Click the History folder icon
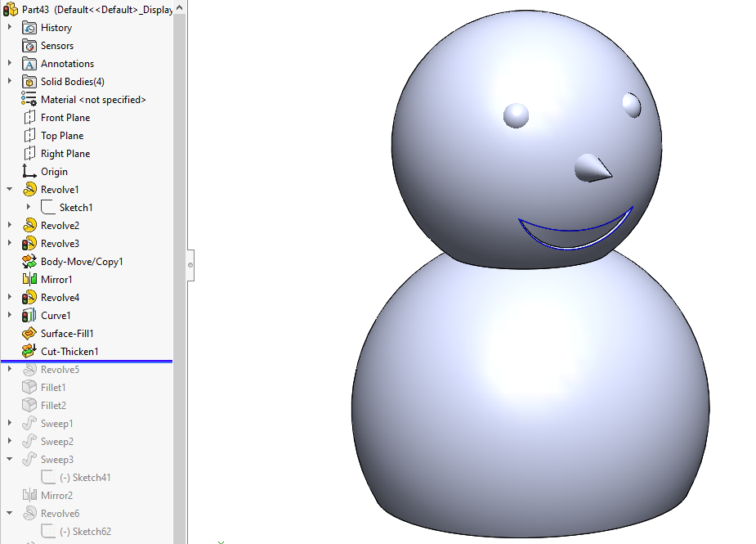 click(x=29, y=28)
